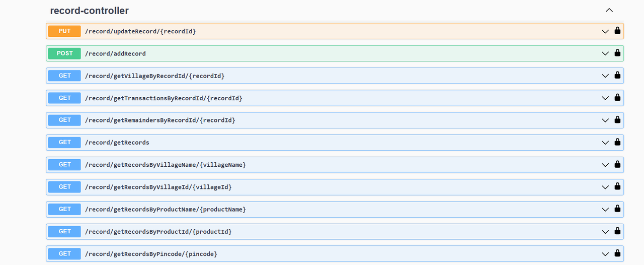Click lock icon on getRecordsByVillageName row
Viewport: 644px width, 265px height.
click(x=617, y=164)
